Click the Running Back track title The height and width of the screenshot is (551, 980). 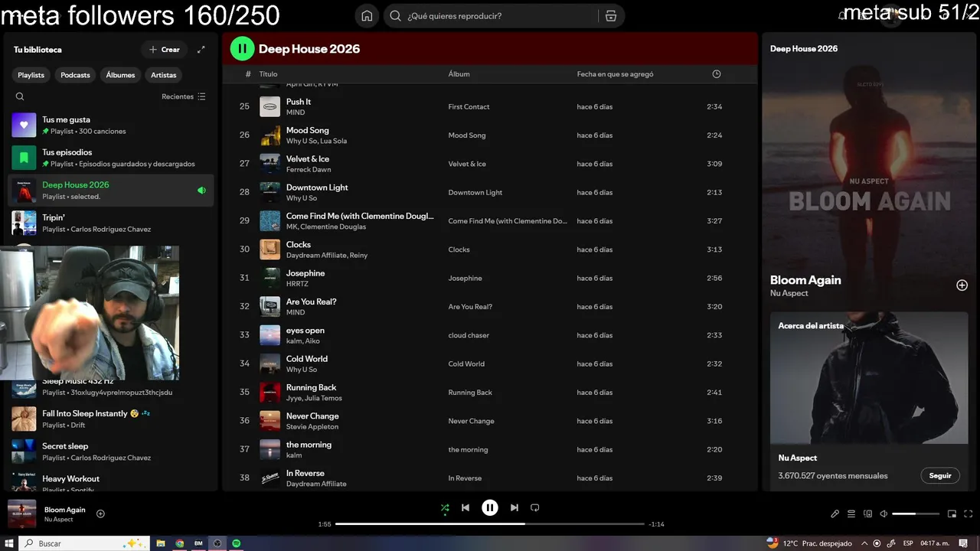pyautogui.click(x=311, y=387)
